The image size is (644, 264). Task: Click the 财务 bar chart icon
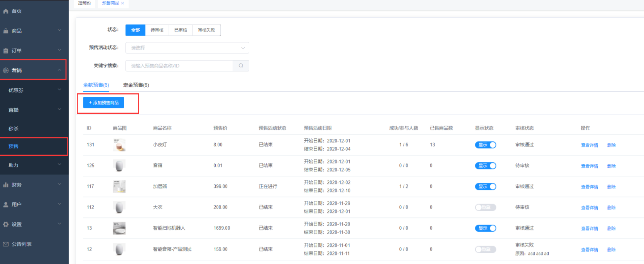(x=6, y=185)
